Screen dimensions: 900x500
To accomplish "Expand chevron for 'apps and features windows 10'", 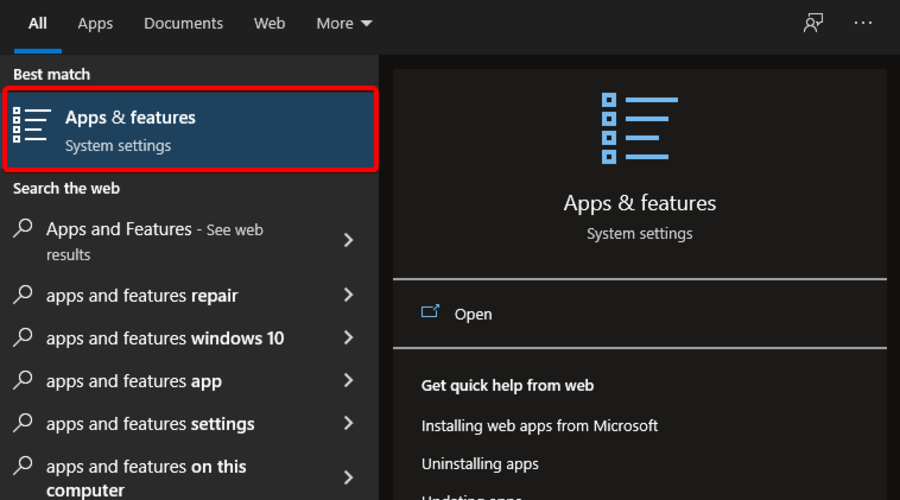I will pos(348,338).
